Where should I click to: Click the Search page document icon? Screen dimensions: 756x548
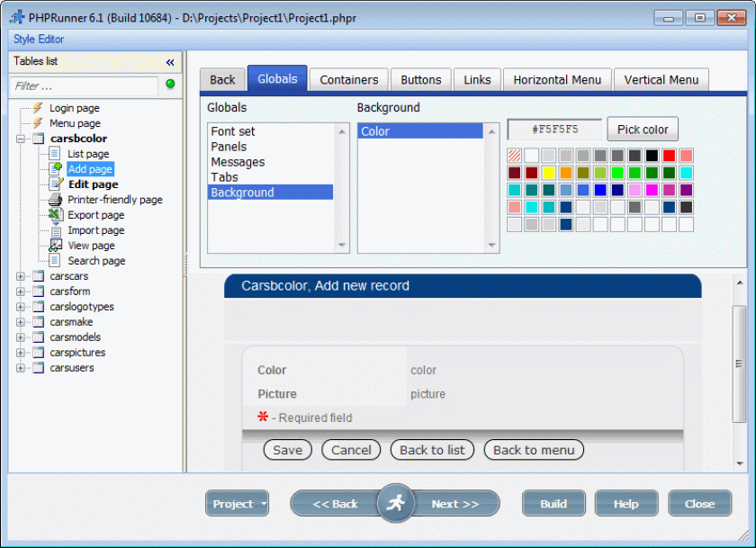coord(55,261)
